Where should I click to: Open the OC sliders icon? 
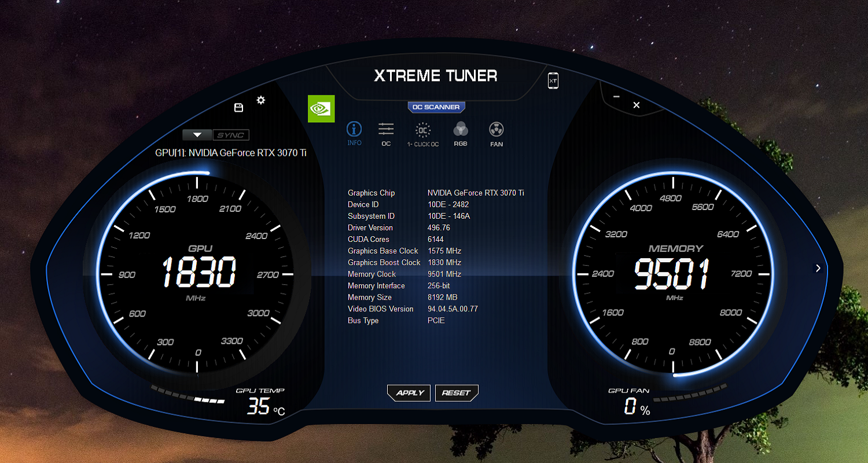point(386,130)
